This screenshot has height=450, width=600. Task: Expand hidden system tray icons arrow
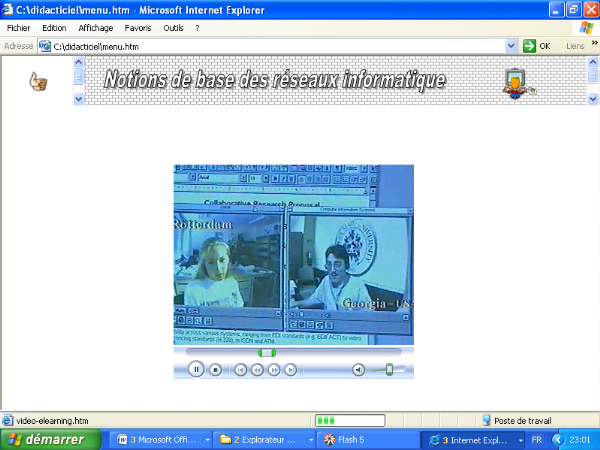pos(558,440)
